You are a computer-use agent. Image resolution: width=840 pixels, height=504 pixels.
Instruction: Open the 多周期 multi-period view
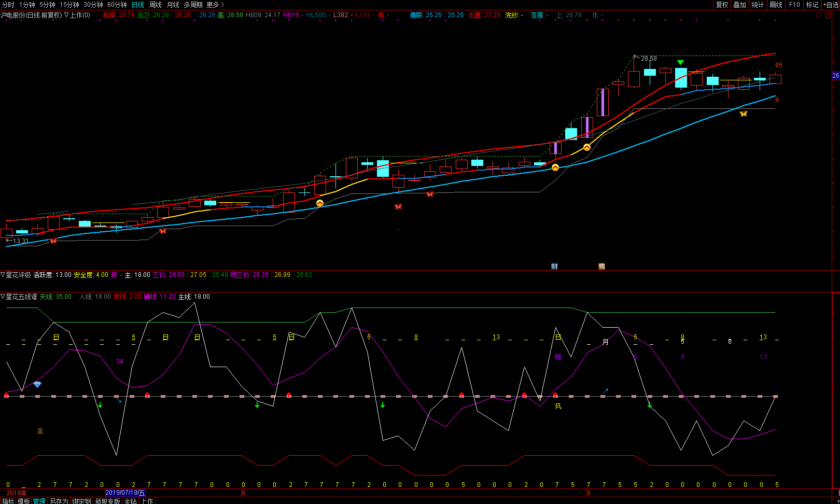193,5
